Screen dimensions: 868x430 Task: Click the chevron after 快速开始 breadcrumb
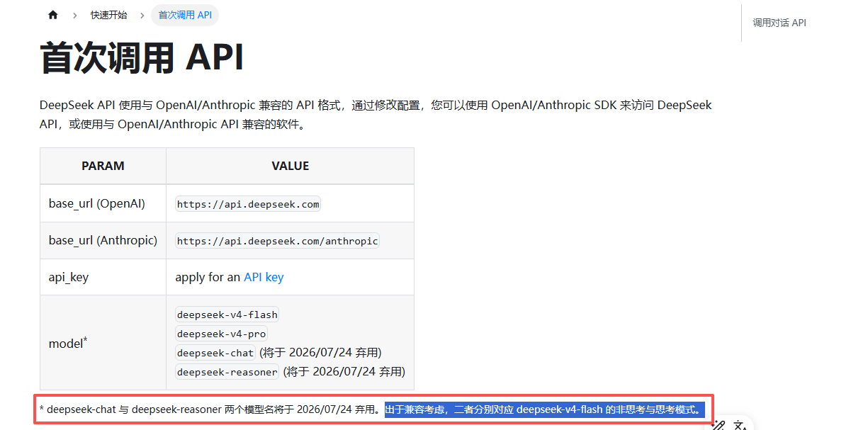coord(142,15)
